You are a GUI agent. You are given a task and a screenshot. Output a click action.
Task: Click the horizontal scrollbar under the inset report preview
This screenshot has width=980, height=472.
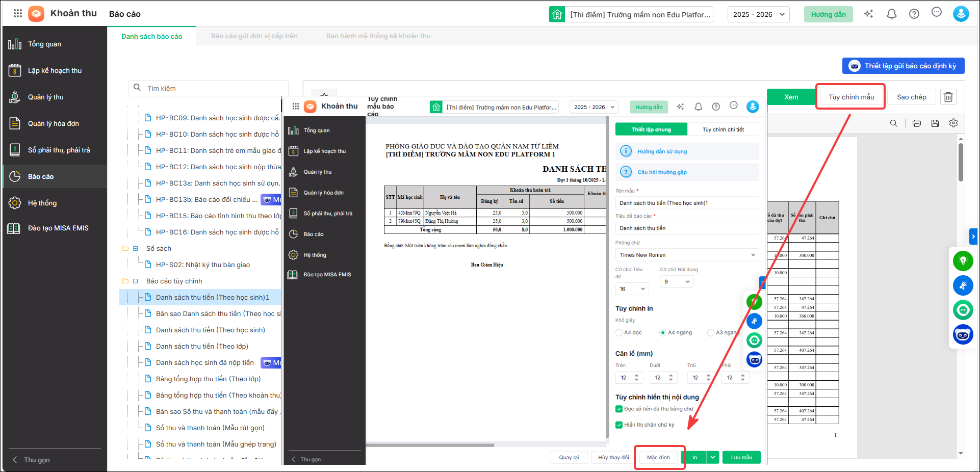click(x=430, y=445)
